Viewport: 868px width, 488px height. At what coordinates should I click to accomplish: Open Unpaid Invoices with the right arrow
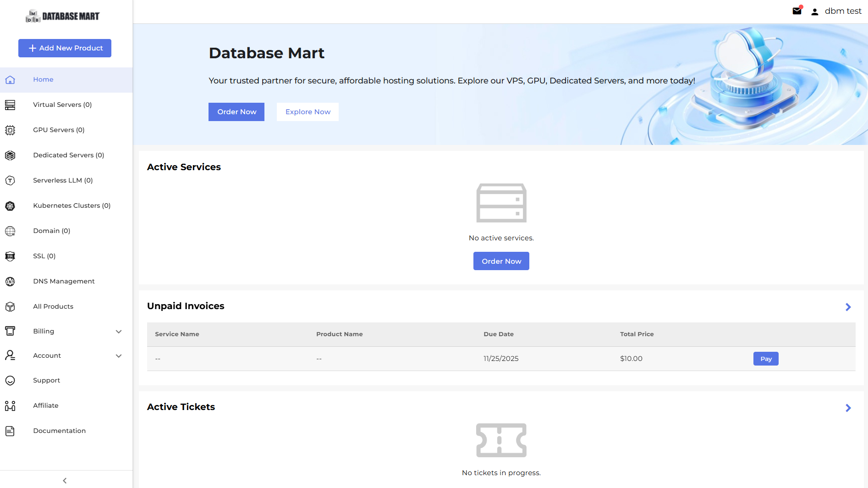click(848, 307)
